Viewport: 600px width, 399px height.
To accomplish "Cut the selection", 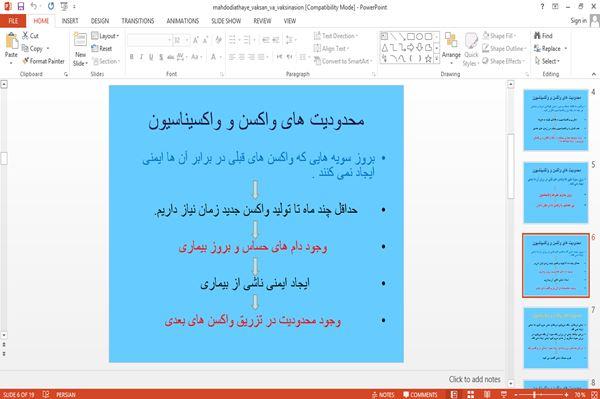I will coord(30,36).
